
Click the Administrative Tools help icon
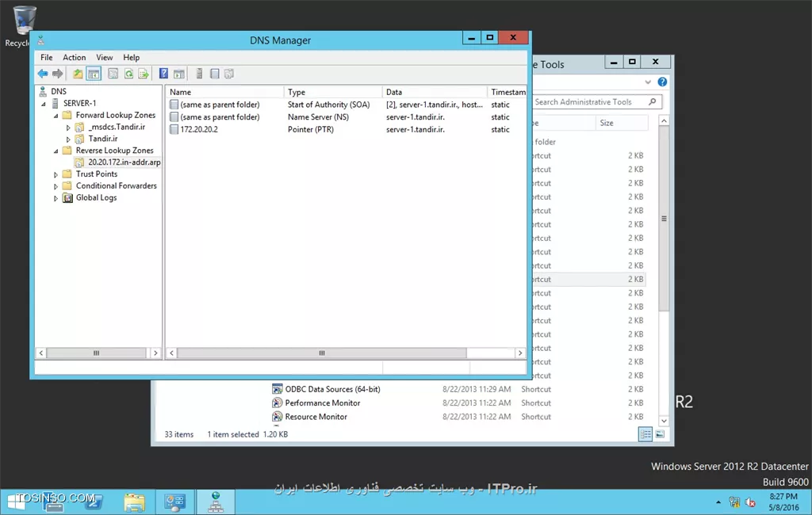tap(662, 82)
